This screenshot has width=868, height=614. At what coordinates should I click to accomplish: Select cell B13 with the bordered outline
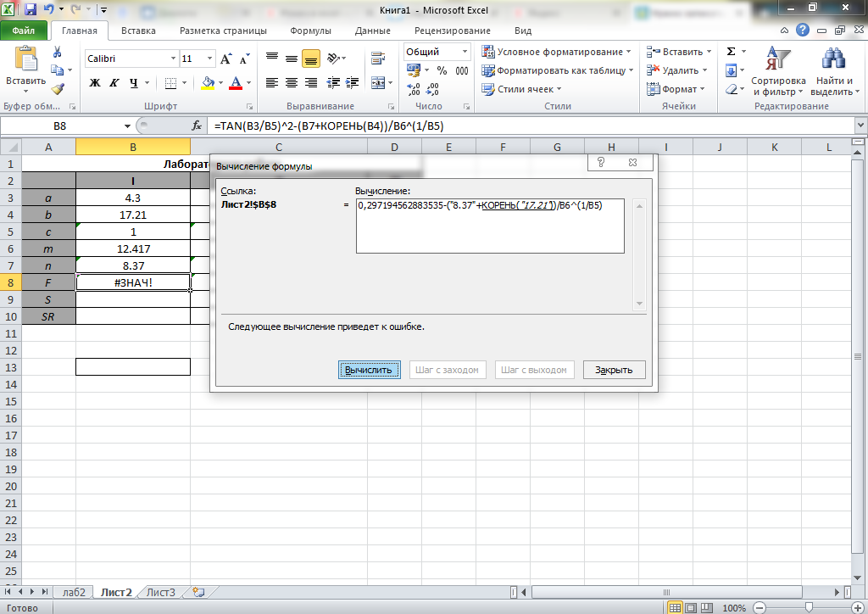coord(133,366)
